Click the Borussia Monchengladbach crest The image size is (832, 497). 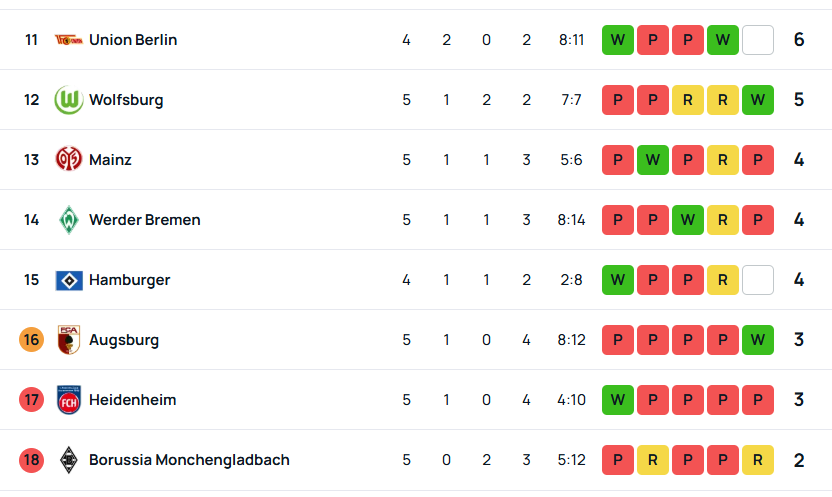[68, 459]
